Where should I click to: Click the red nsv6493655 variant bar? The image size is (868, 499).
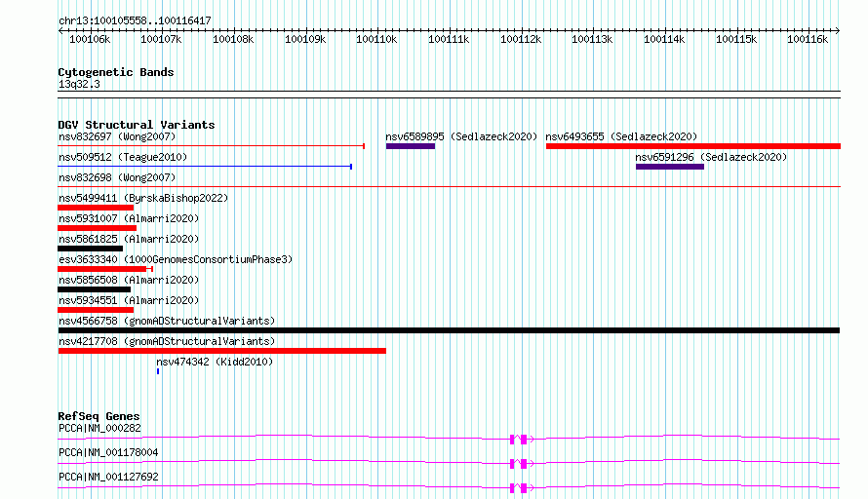click(693, 146)
